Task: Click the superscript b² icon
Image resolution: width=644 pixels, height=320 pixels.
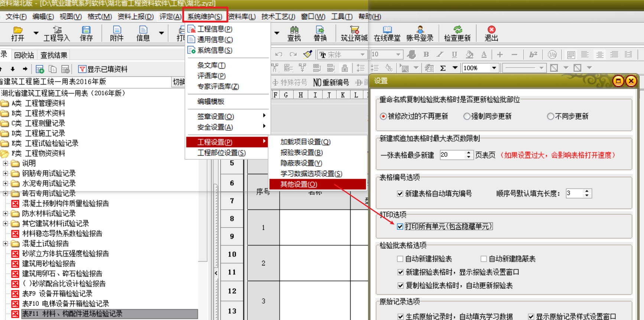Action: click(x=533, y=55)
